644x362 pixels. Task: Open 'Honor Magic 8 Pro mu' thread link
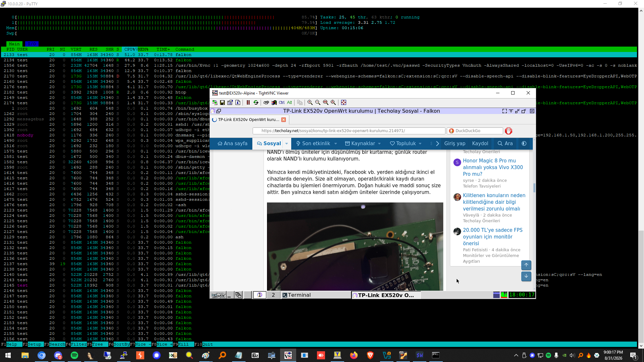tap(493, 167)
